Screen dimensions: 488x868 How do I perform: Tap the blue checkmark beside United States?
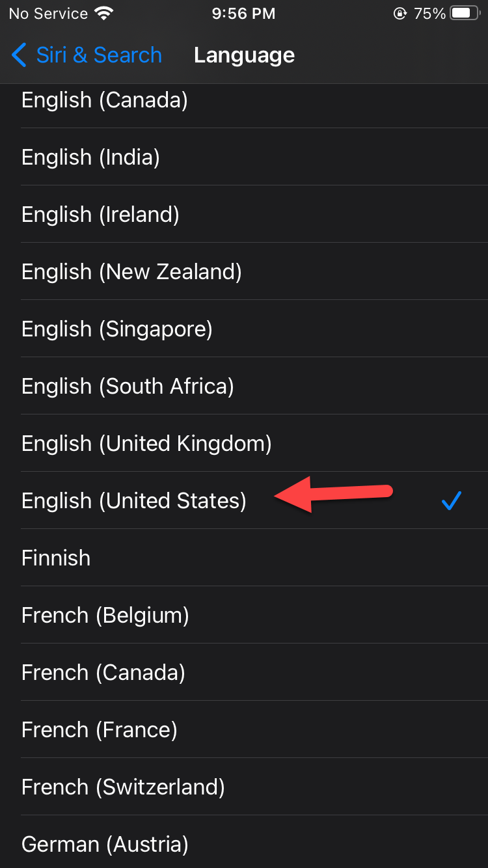click(x=451, y=500)
